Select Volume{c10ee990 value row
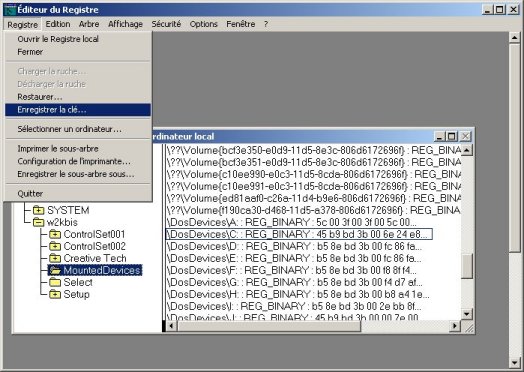The width and height of the screenshot is (524, 372). tap(314, 174)
